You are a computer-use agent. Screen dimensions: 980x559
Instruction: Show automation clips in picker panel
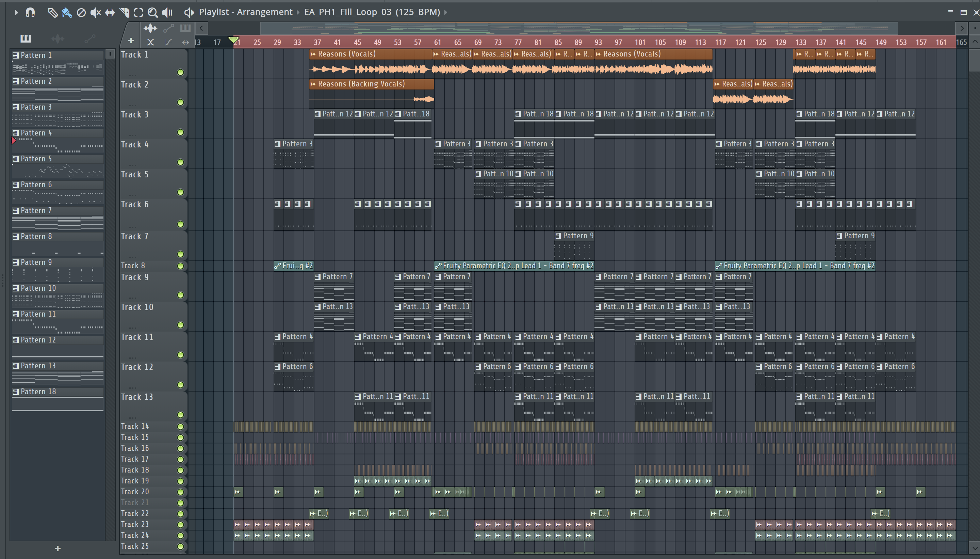[90, 38]
